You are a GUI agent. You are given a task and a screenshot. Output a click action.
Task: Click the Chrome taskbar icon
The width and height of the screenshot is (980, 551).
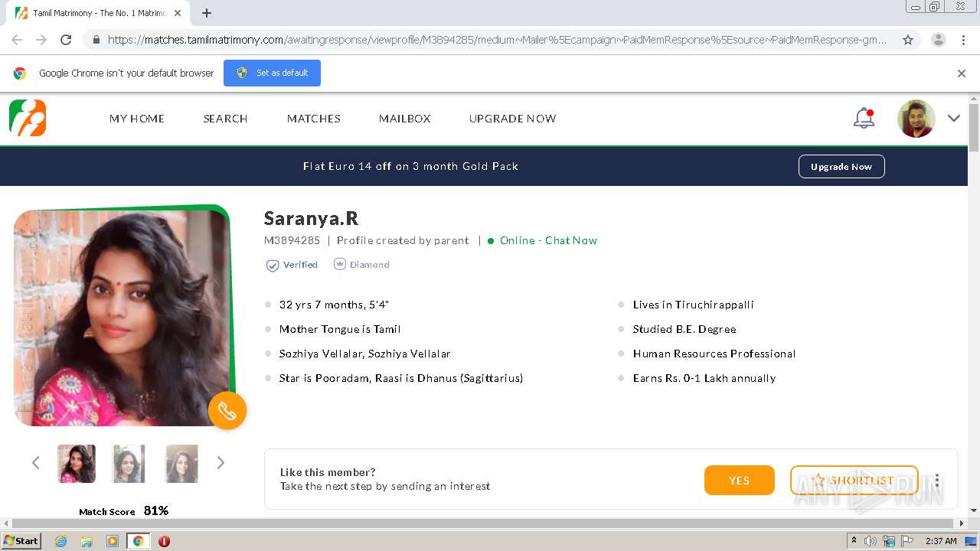pyautogui.click(x=138, y=541)
